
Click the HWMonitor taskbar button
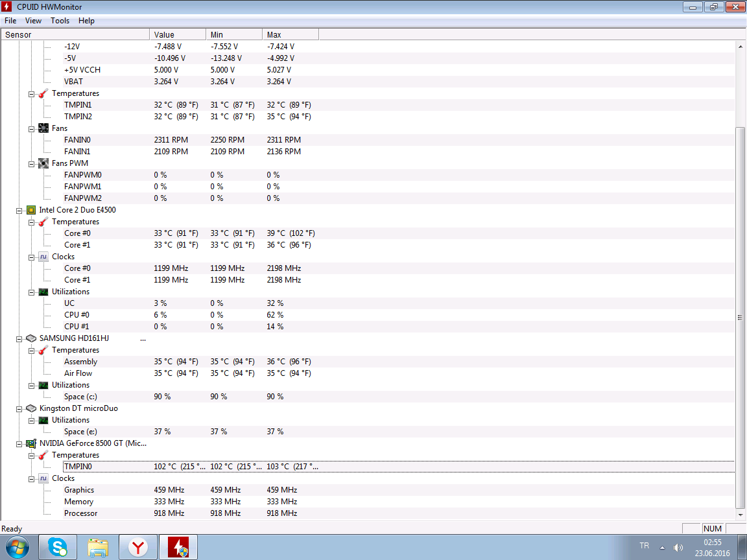[178, 546]
